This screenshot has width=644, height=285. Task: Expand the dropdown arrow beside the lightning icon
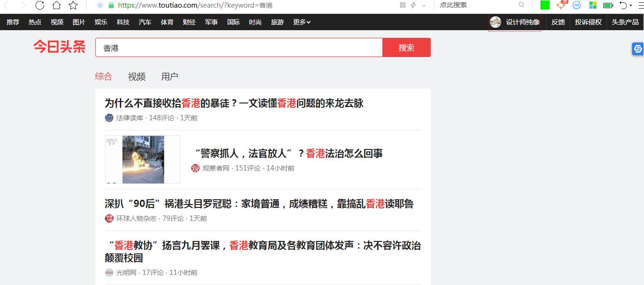click(424, 6)
